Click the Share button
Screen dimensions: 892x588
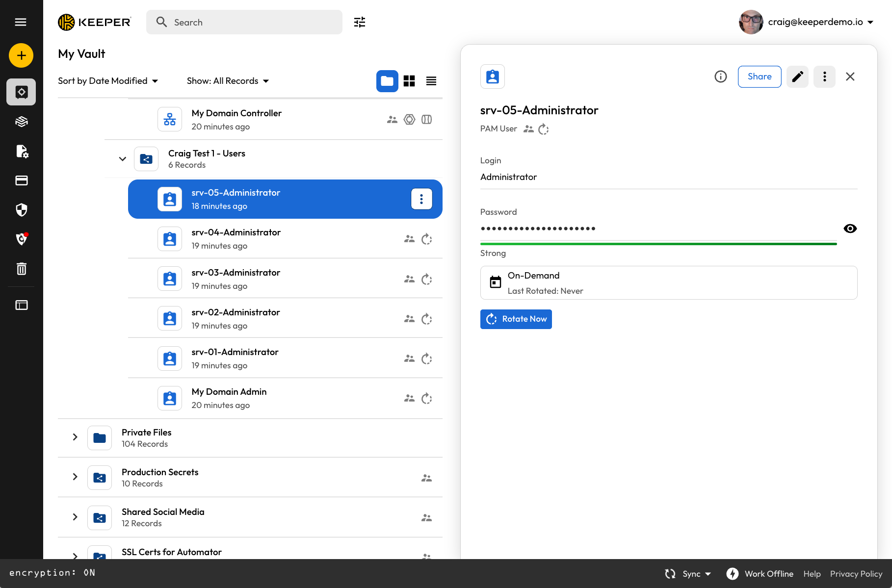click(x=759, y=77)
